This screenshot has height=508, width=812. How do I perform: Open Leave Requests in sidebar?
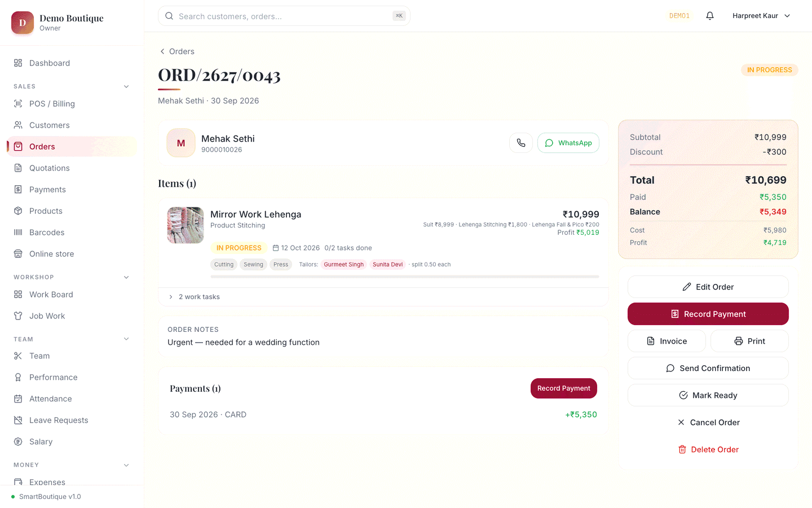point(72,421)
